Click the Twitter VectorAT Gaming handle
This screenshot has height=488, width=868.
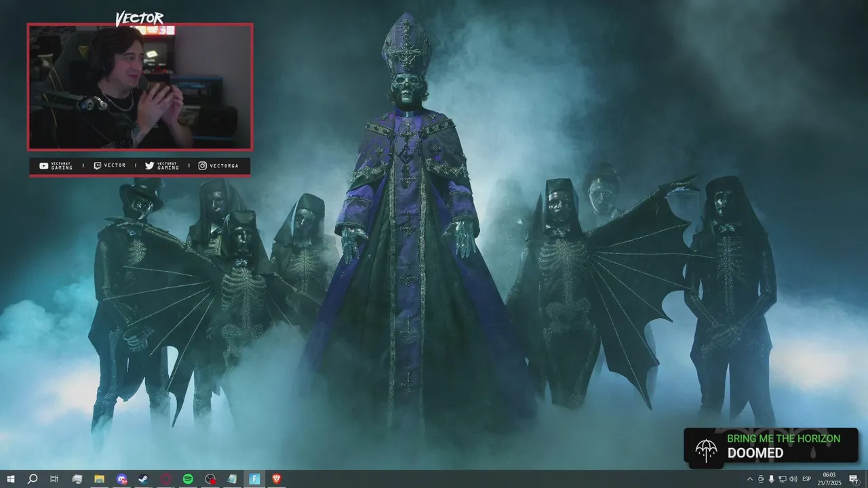pos(162,166)
